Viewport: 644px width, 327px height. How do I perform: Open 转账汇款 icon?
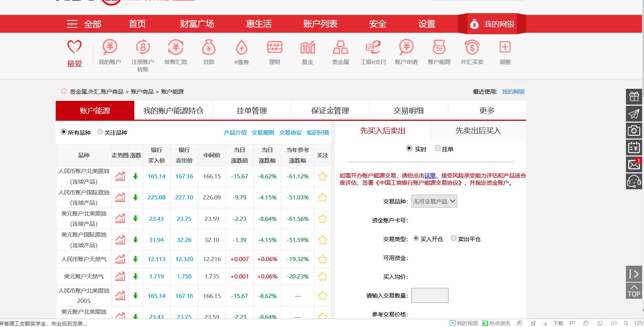176,47
